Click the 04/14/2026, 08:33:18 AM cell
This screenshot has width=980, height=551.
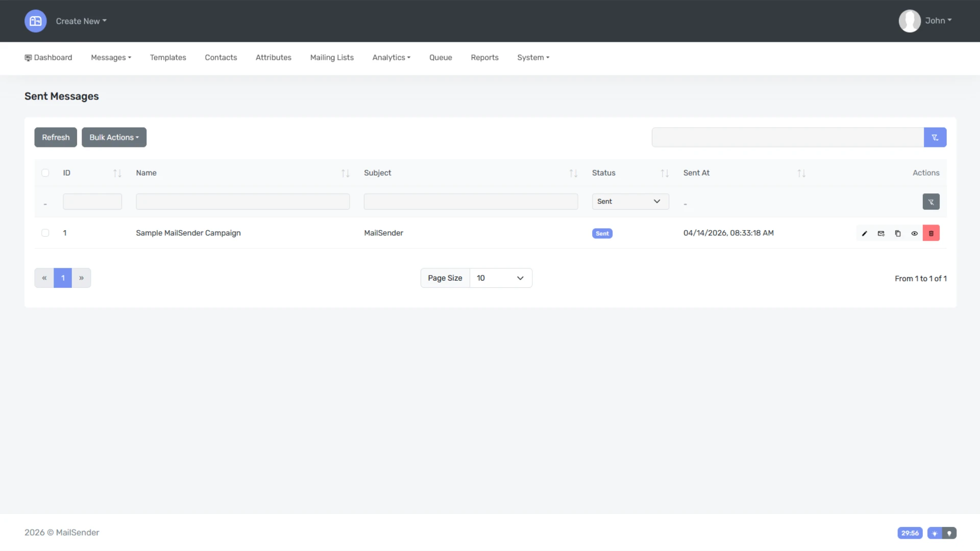tap(728, 233)
